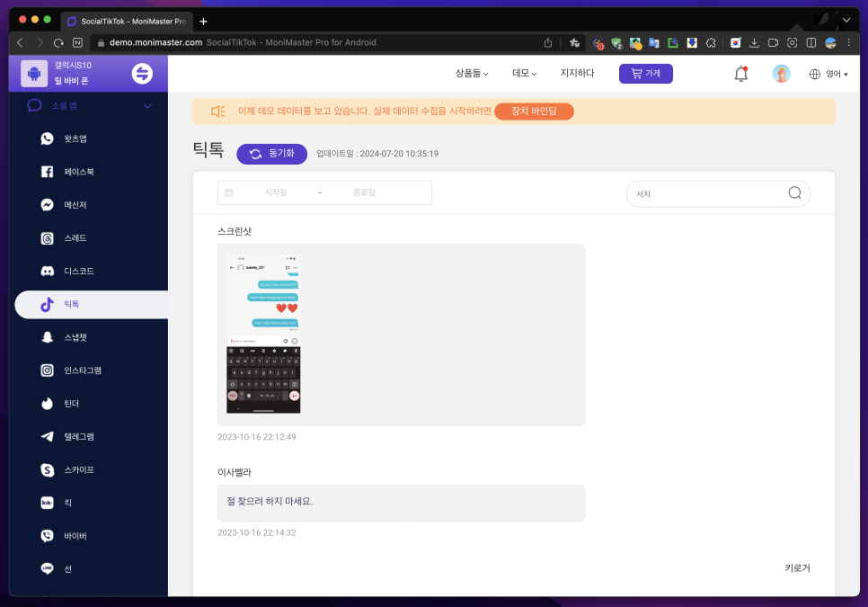Open the language 영어 dropdown
868x607 pixels.
828,74
